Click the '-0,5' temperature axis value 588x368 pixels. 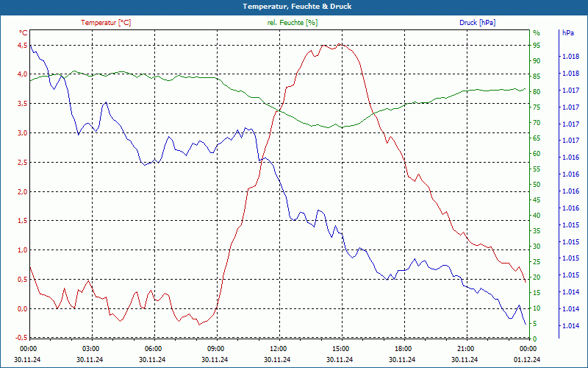click(22, 336)
